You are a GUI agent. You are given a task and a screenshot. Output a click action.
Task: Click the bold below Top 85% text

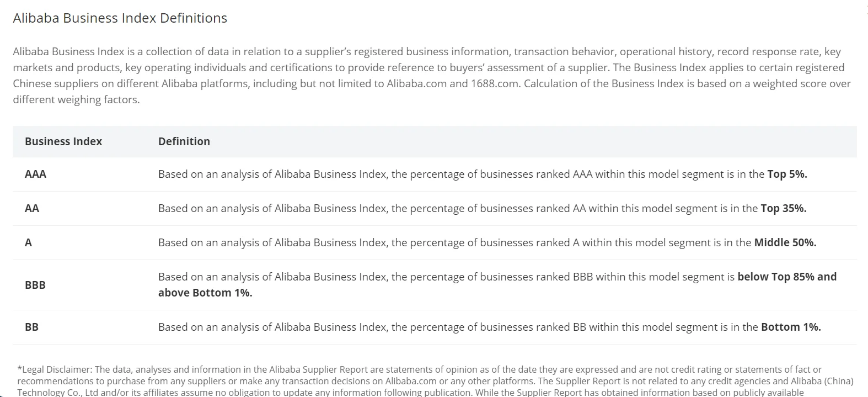point(786,277)
